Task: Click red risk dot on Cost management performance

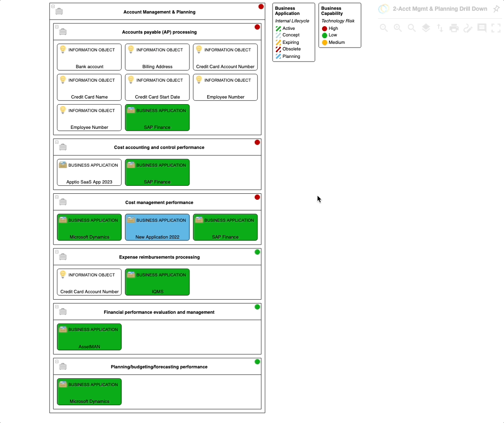Action: (257, 197)
